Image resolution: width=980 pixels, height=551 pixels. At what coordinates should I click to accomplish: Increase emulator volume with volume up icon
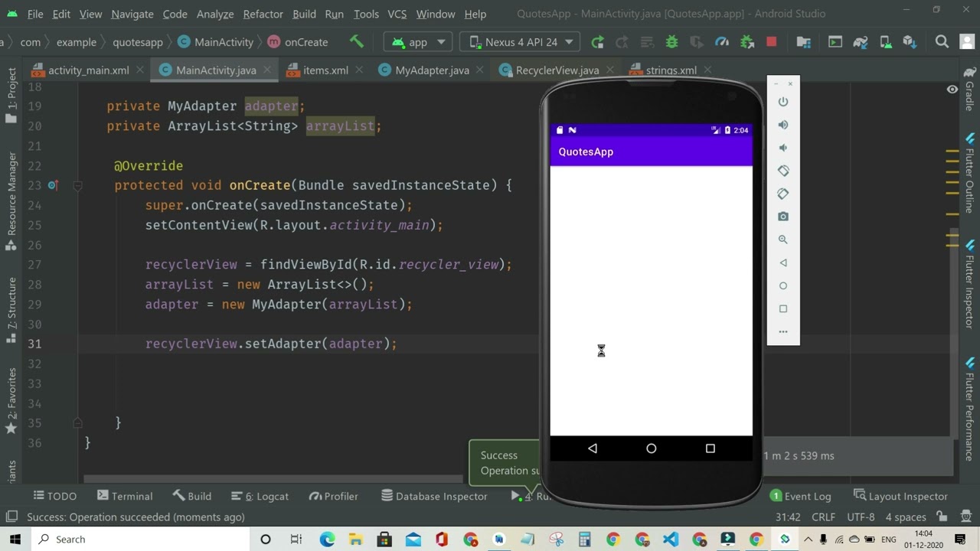pyautogui.click(x=782, y=125)
